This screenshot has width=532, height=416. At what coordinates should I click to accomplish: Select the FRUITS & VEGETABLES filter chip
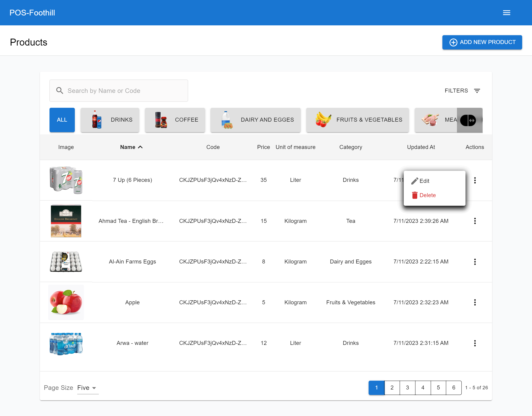click(357, 120)
